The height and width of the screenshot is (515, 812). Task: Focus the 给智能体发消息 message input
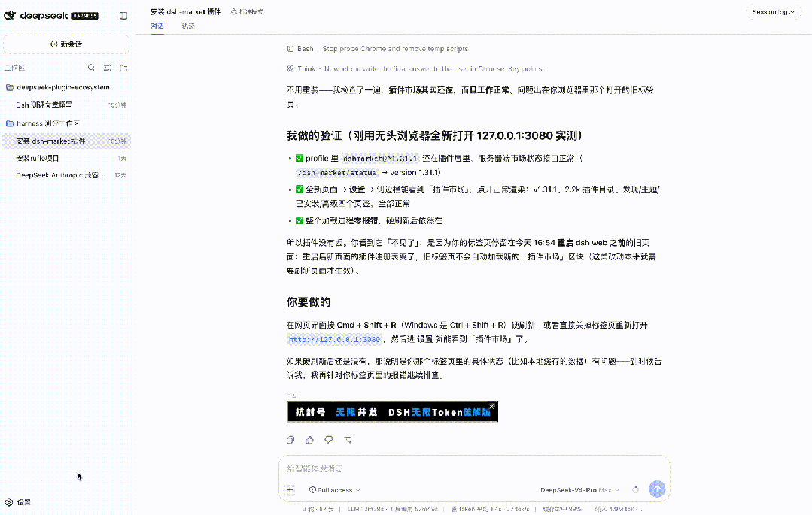point(474,468)
